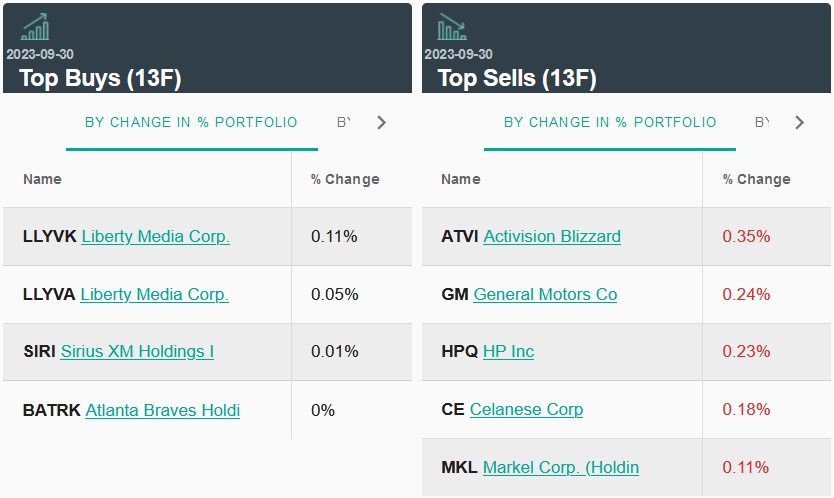Image resolution: width=834 pixels, height=498 pixels.
Task: Show more tabs with the Top Sells chevron
Action: coord(799,123)
